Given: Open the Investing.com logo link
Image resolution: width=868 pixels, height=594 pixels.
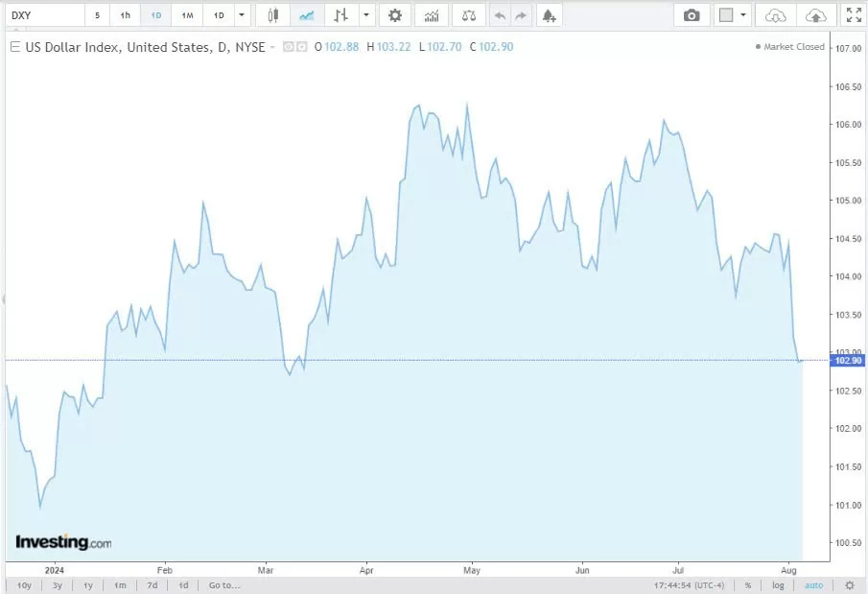Looking at the screenshot, I should click(60, 541).
